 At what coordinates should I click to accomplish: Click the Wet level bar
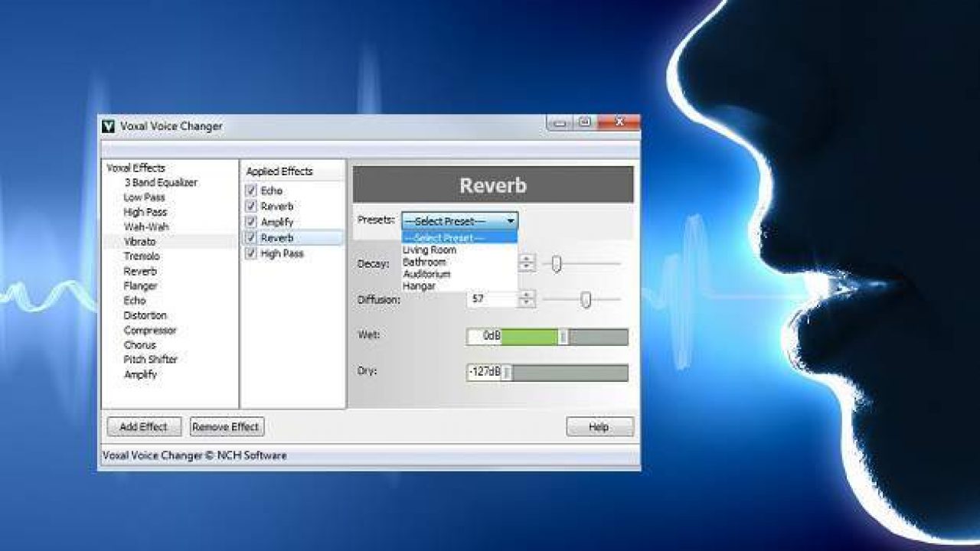(547, 337)
